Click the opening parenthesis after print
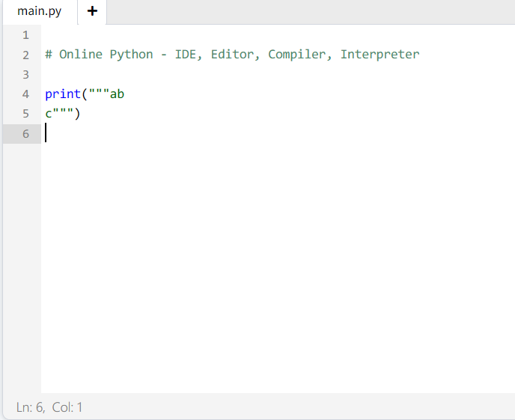 85,94
